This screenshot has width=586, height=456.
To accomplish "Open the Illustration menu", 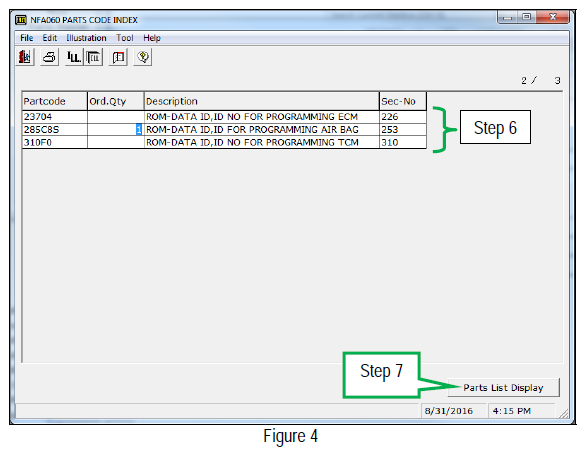I will coord(86,38).
